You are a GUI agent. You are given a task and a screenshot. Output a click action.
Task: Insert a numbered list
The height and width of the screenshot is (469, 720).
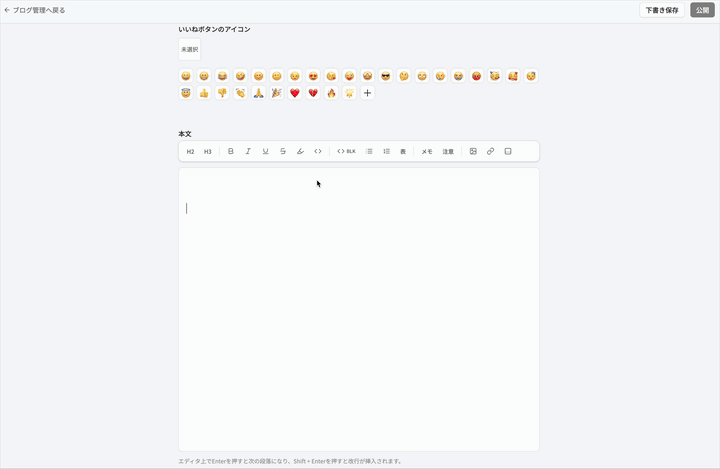[387, 152]
